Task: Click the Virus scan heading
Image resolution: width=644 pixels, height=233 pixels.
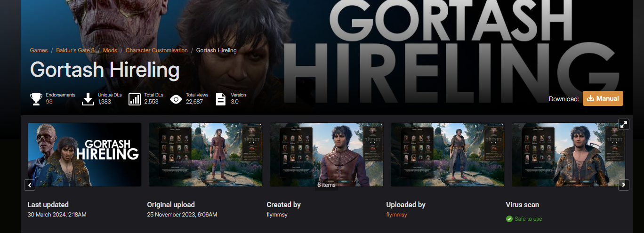Action: (x=523, y=205)
